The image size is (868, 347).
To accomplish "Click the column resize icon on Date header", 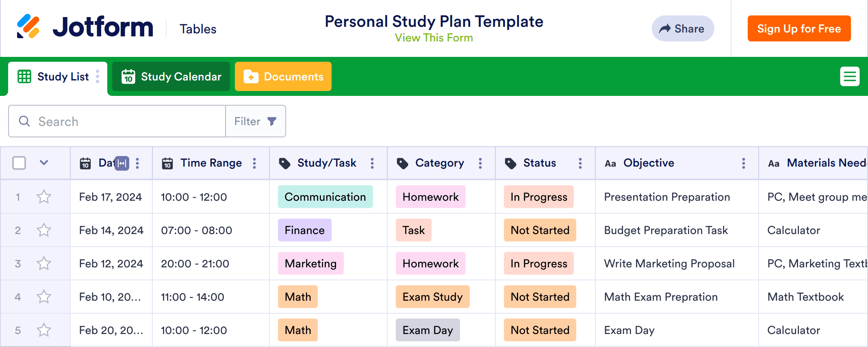I will pos(122,163).
